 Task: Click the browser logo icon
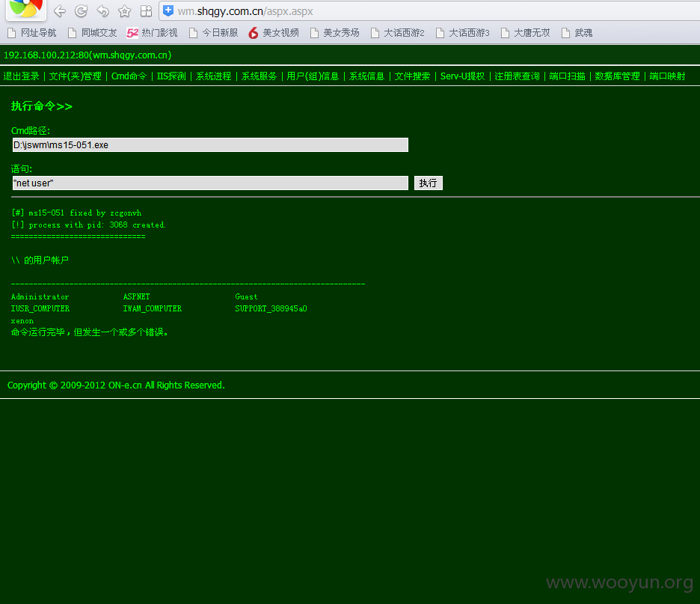(26, 9)
